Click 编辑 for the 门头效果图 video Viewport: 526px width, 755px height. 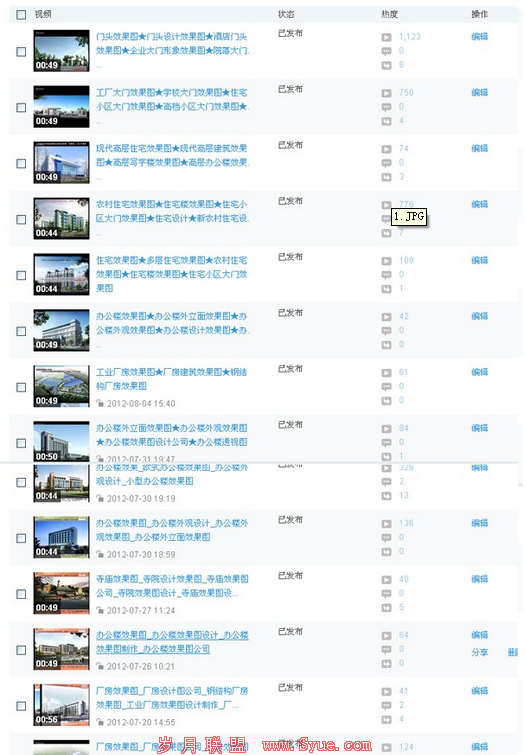(479, 37)
